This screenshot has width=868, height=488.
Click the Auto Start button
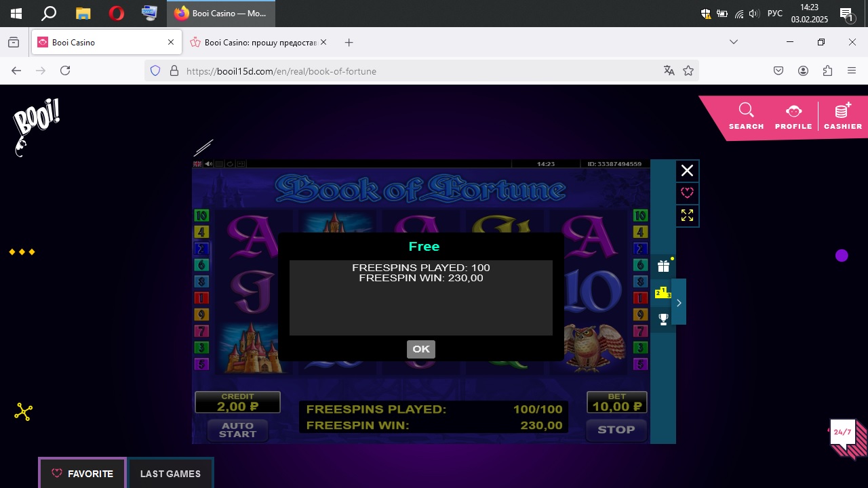tap(237, 430)
